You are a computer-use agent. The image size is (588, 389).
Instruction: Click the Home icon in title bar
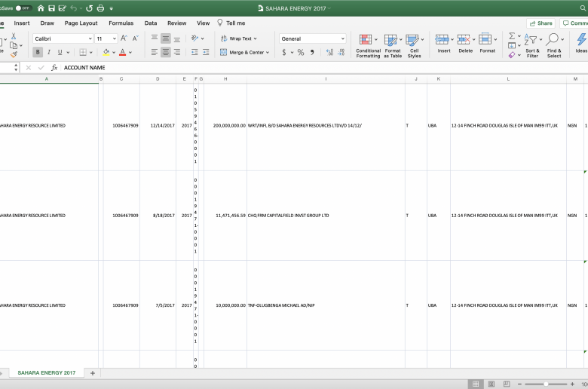point(41,8)
